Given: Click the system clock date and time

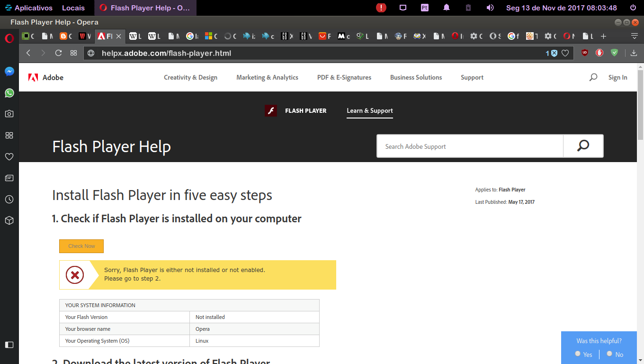Looking at the screenshot, I should [x=561, y=8].
